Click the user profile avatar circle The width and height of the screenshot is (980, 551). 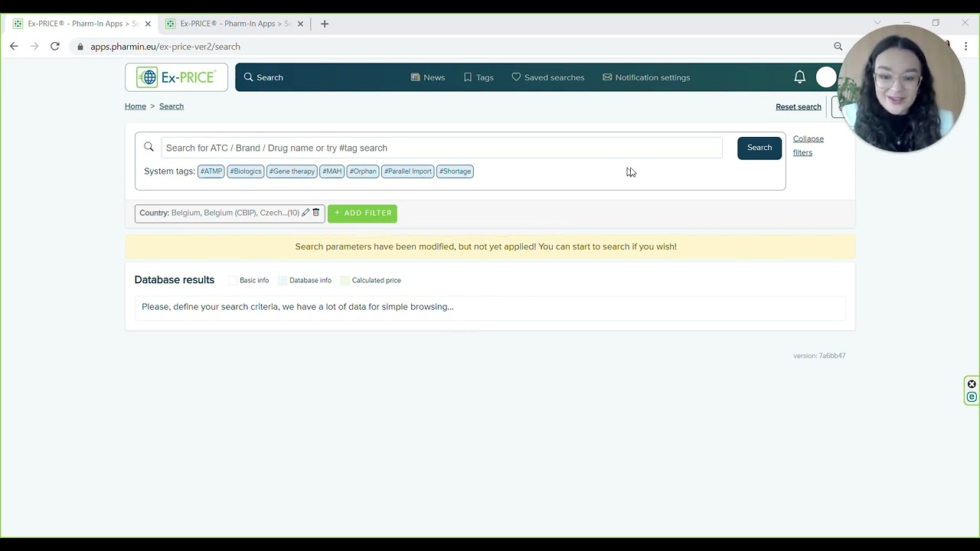(825, 77)
